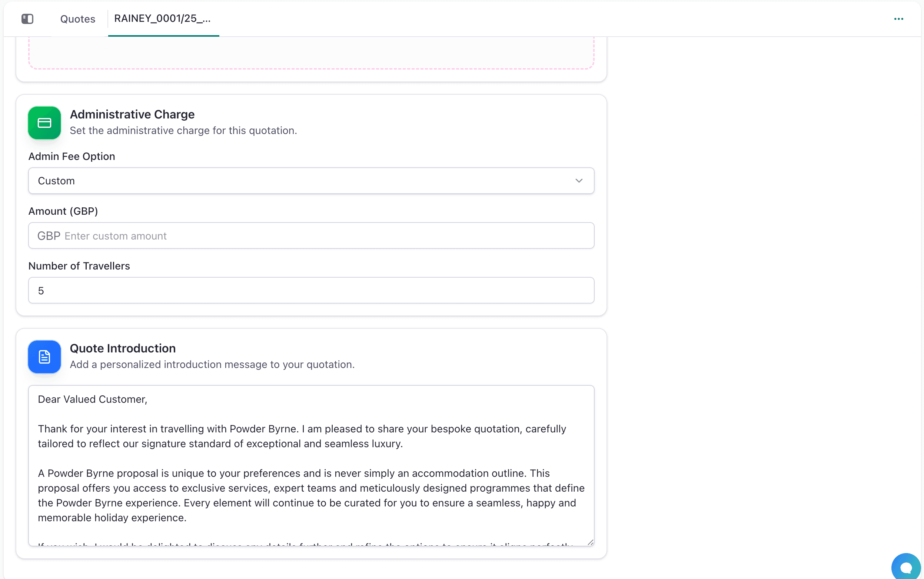Click the textarea resize handle corner

tap(590, 542)
